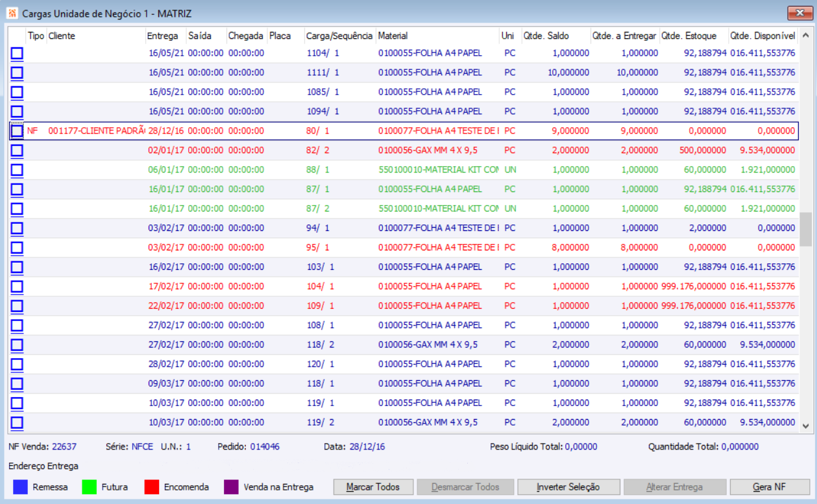
Task: Click the purple Venda na Entrega swatch
Action: (x=232, y=487)
